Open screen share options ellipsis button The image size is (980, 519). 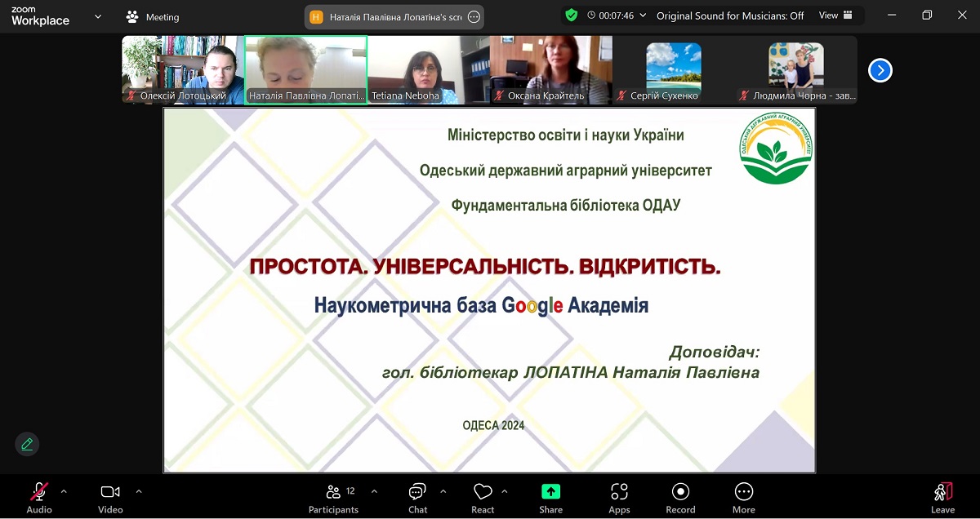tap(474, 16)
